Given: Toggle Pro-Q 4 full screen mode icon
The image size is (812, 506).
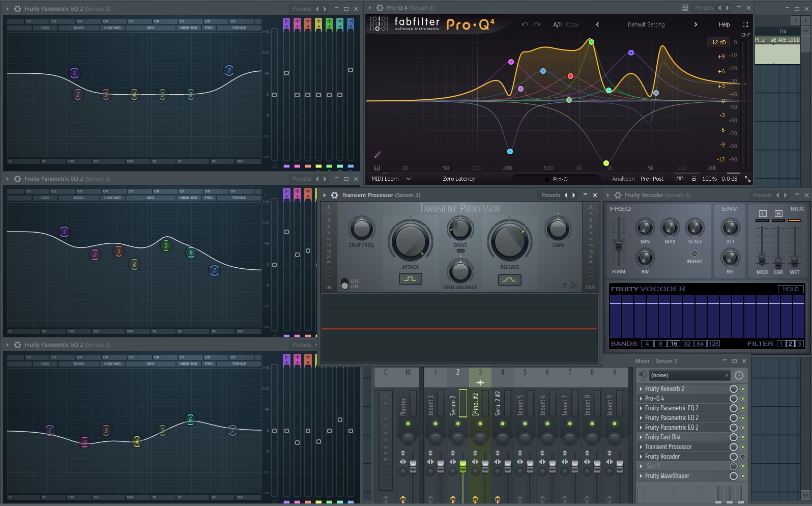Looking at the screenshot, I should [745, 24].
